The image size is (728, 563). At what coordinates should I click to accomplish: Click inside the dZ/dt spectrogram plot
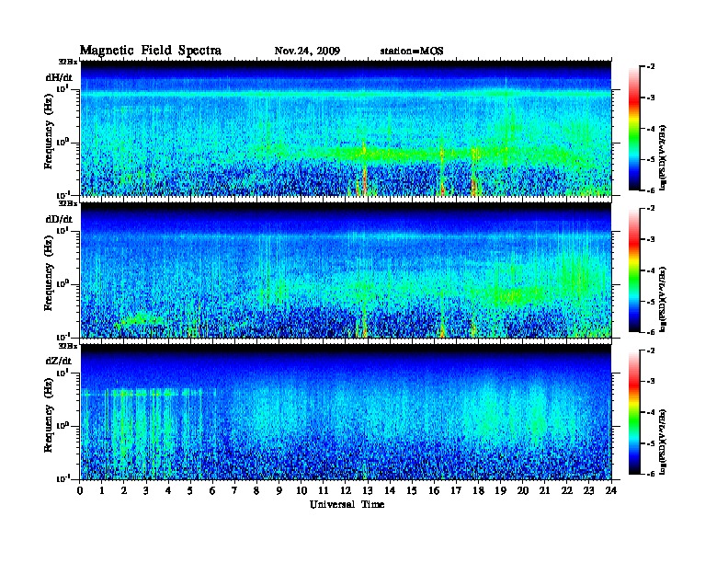[x=346, y=412]
